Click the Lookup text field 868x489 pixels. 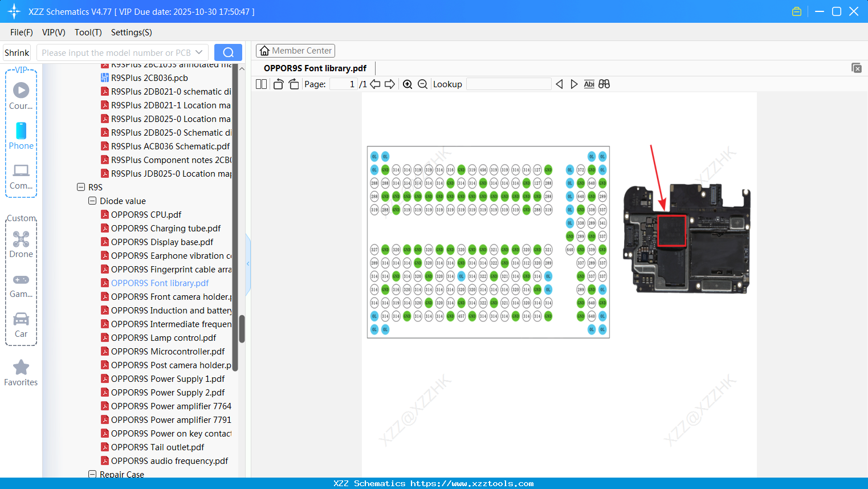(509, 84)
